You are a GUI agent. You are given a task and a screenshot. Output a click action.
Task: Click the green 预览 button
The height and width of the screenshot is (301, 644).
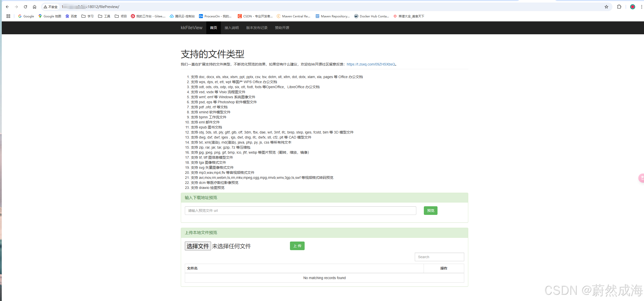[x=430, y=211]
